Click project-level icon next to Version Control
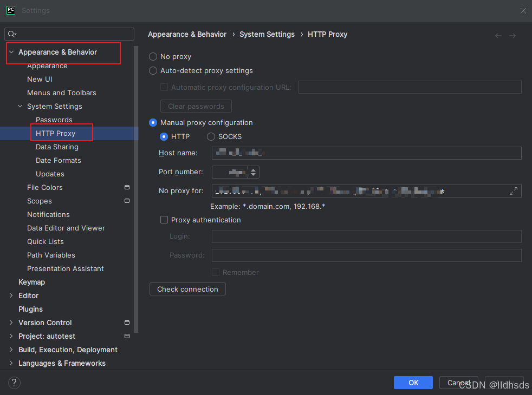The height and width of the screenshot is (395, 532). (x=127, y=322)
